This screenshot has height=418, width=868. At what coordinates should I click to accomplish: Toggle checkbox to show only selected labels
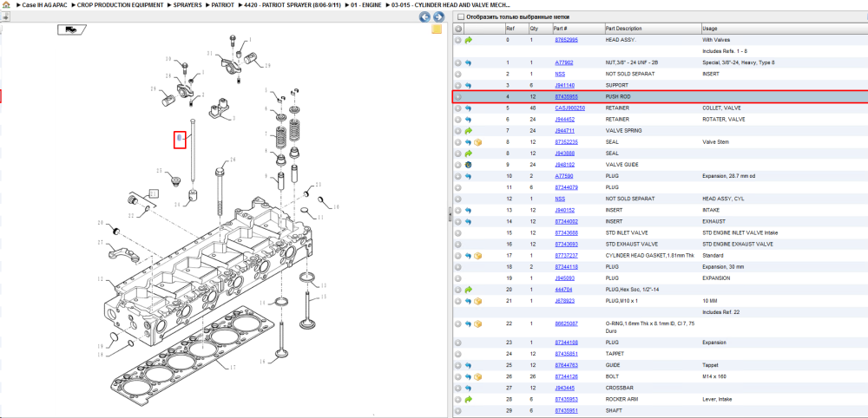click(x=461, y=17)
